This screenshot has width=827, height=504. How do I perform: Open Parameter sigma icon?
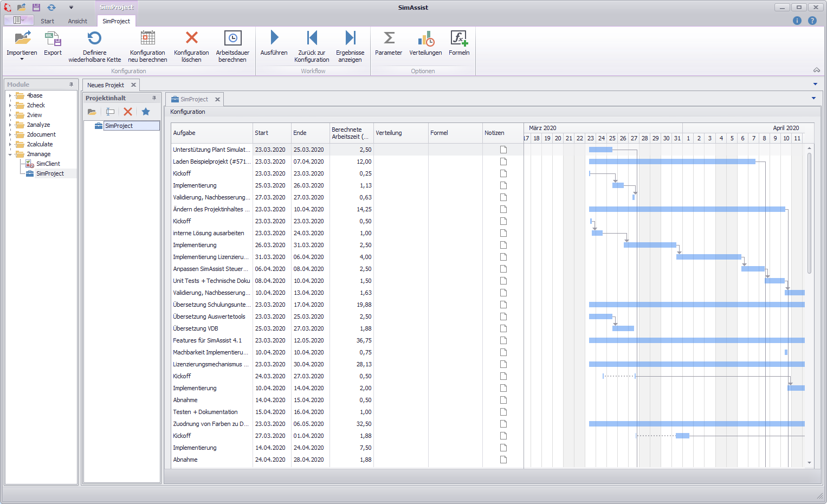[389, 38]
